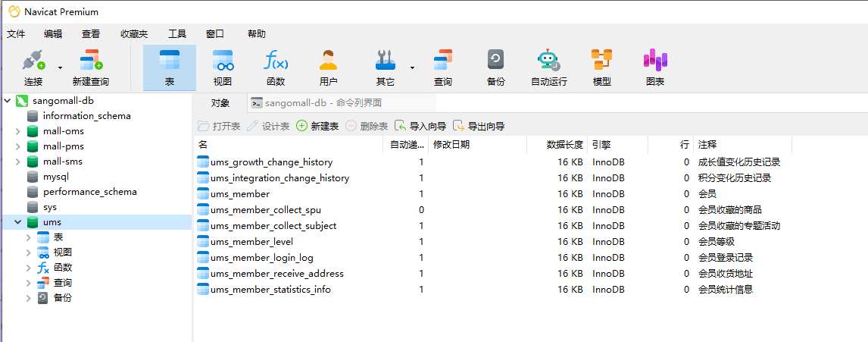This screenshot has height=342, width=868.
Task: Open the 窗口 (Window) menu
Action: 215,34
